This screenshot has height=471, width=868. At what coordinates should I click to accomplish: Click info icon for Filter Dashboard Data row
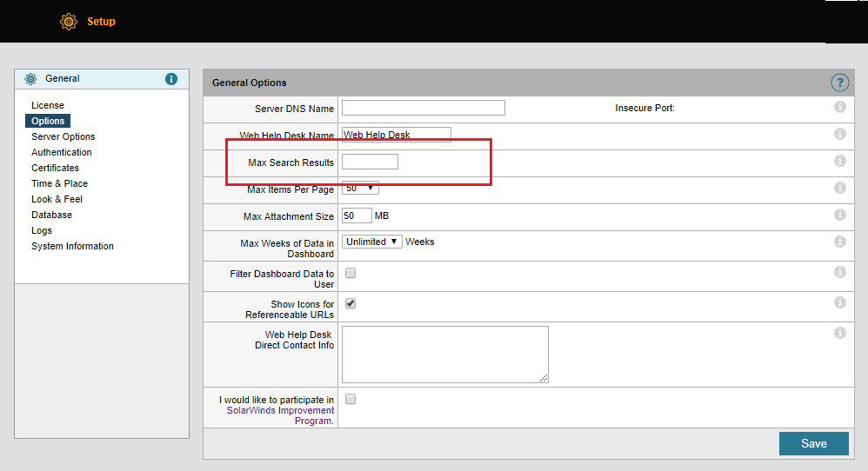tap(840, 272)
